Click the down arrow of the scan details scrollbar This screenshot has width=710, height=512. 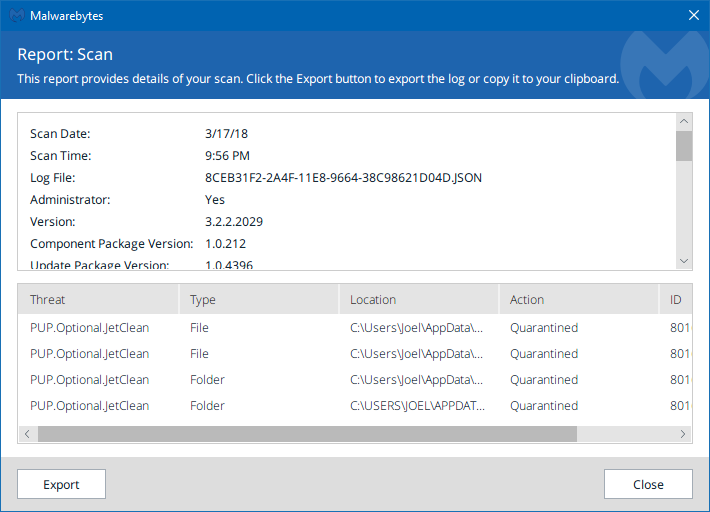(x=684, y=260)
